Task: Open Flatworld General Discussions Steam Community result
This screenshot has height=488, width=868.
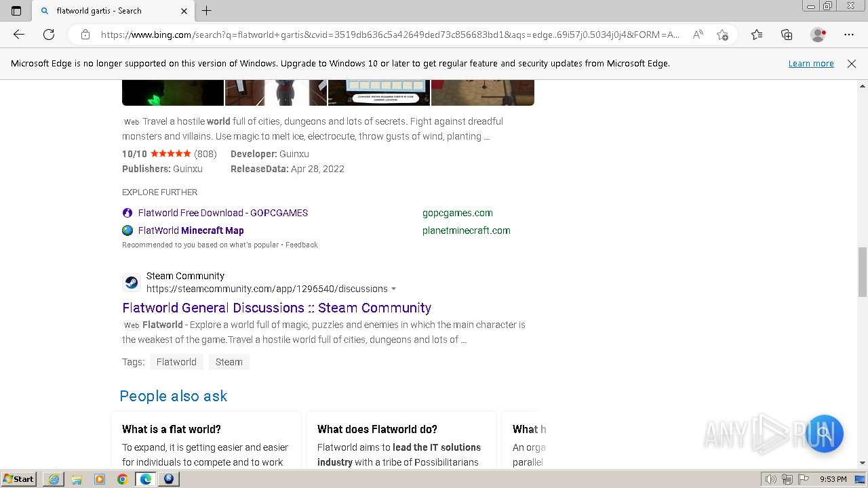Action: 277,308
